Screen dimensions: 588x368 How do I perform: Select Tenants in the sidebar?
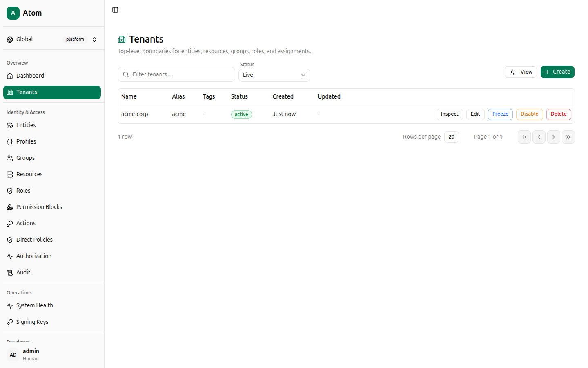point(52,92)
